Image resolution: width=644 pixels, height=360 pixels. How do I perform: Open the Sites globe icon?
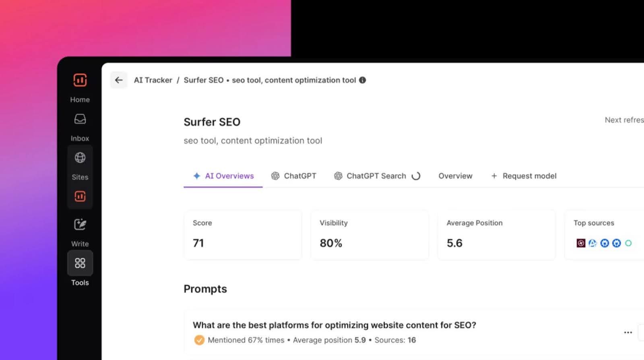[x=80, y=158]
